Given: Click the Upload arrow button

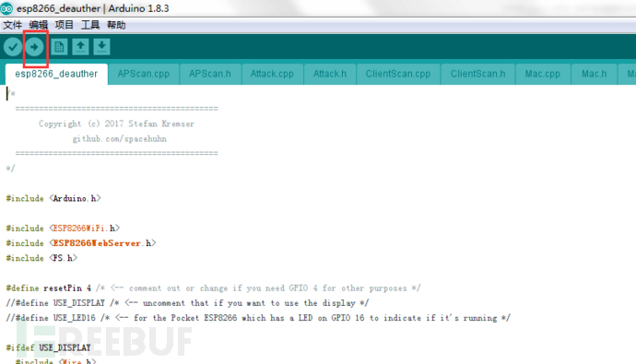Looking at the screenshot, I should point(34,47).
